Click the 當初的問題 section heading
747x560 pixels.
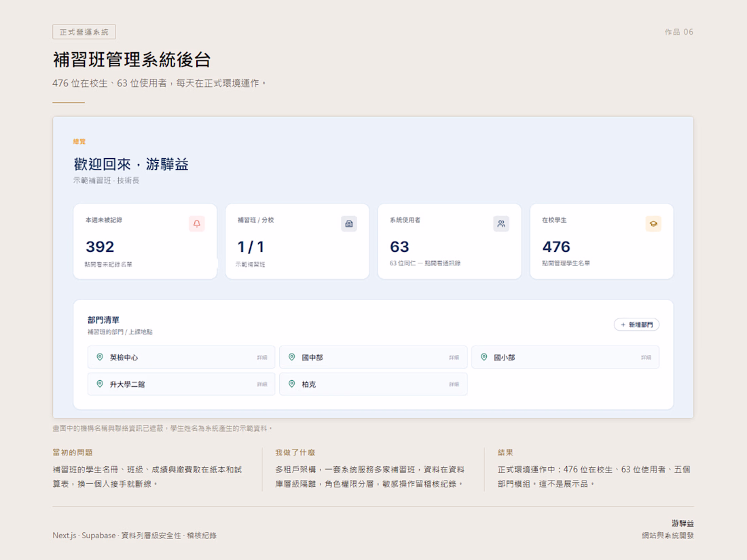tap(73, 452)
